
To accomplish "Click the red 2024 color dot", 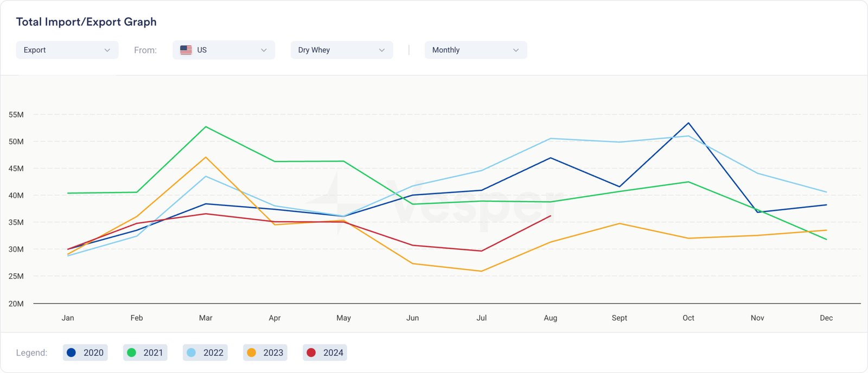I will coord(311,352).
